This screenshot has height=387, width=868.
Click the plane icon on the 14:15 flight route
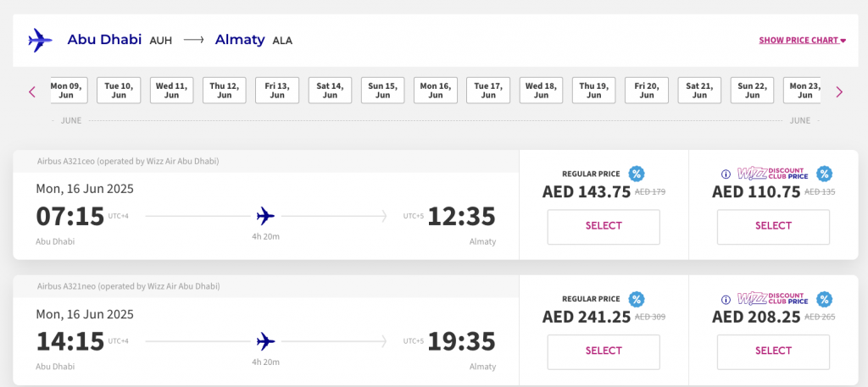point(265,341)
